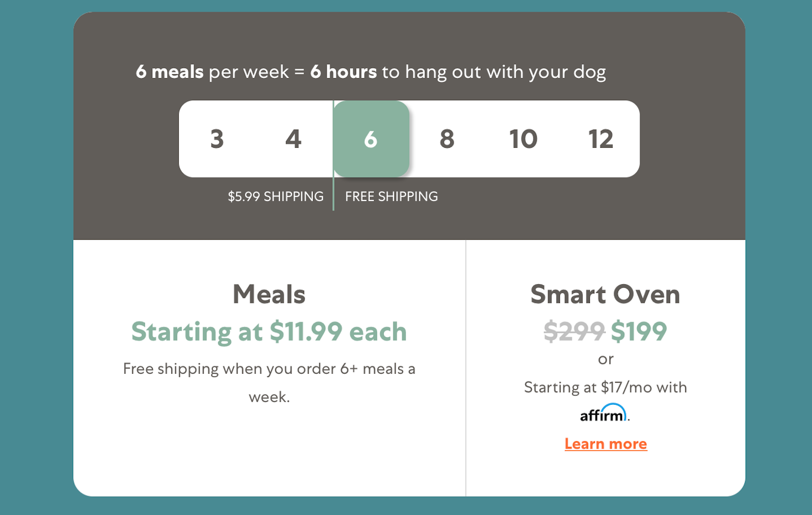Click the Starting at $17/mo text
This screenshot has height=515, width=812.
(605, 387)
